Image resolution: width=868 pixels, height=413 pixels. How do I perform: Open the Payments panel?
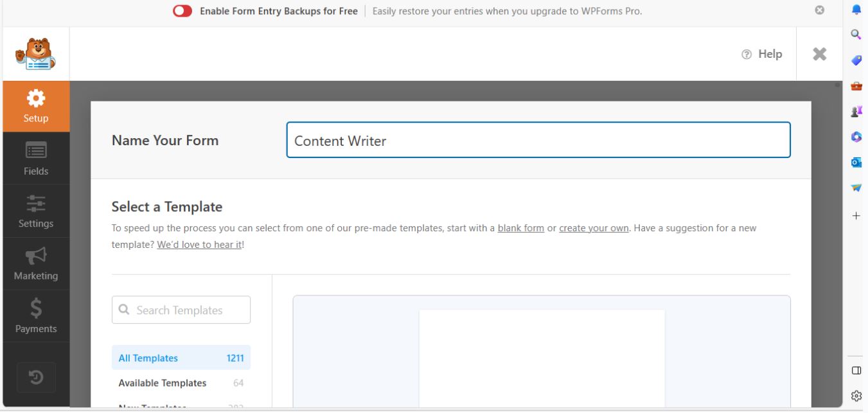[36, 315]
